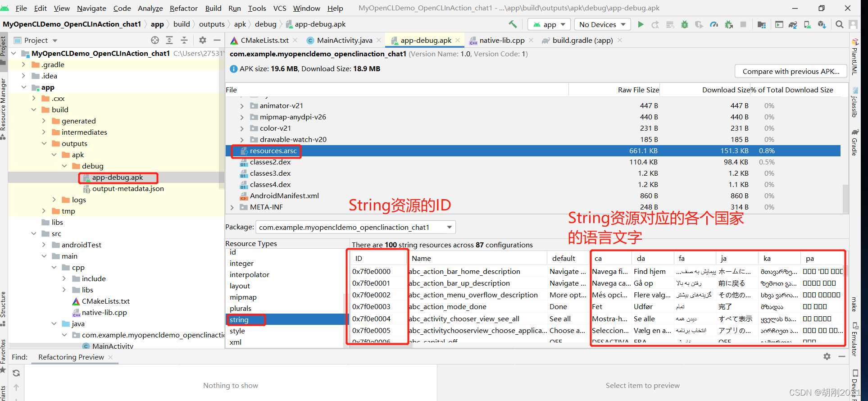Open the Gradle side tool window
The height and width of the screenshot is (401, 868).
[854, 142]
